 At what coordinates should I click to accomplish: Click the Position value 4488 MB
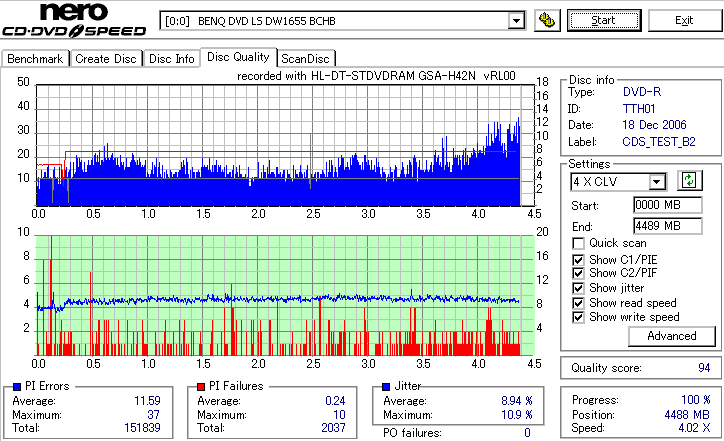coord(687,415)
